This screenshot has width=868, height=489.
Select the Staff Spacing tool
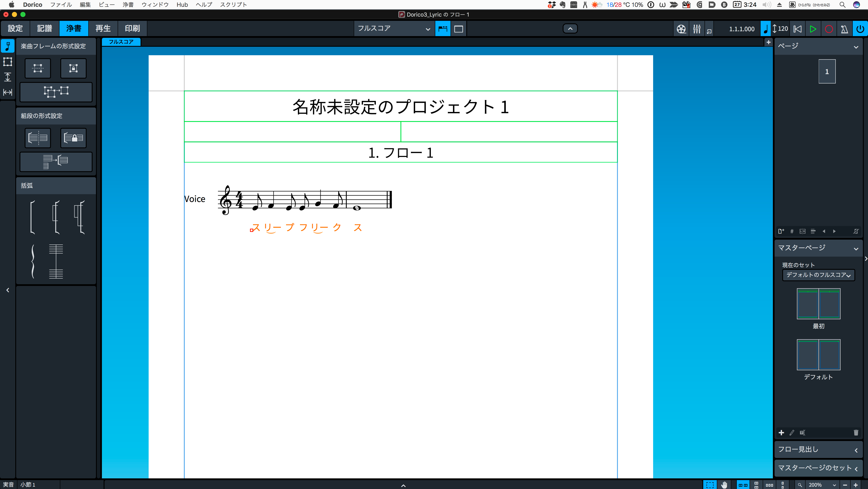click(x=7, y=77)
